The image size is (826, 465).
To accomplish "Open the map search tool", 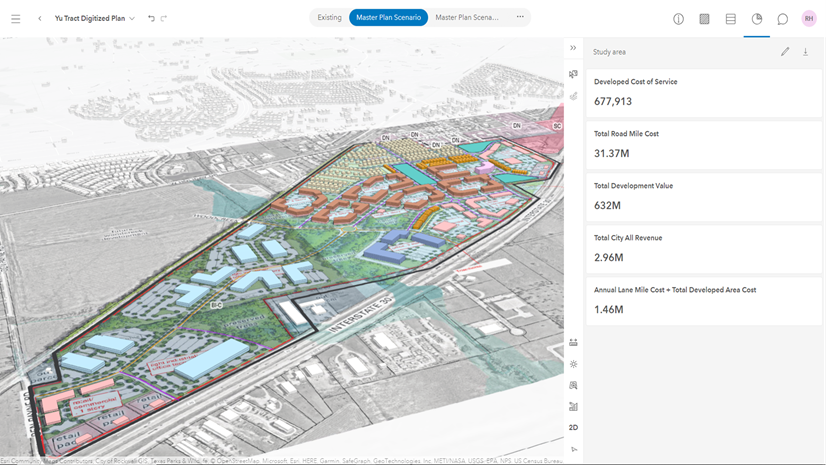I will 573,385.
